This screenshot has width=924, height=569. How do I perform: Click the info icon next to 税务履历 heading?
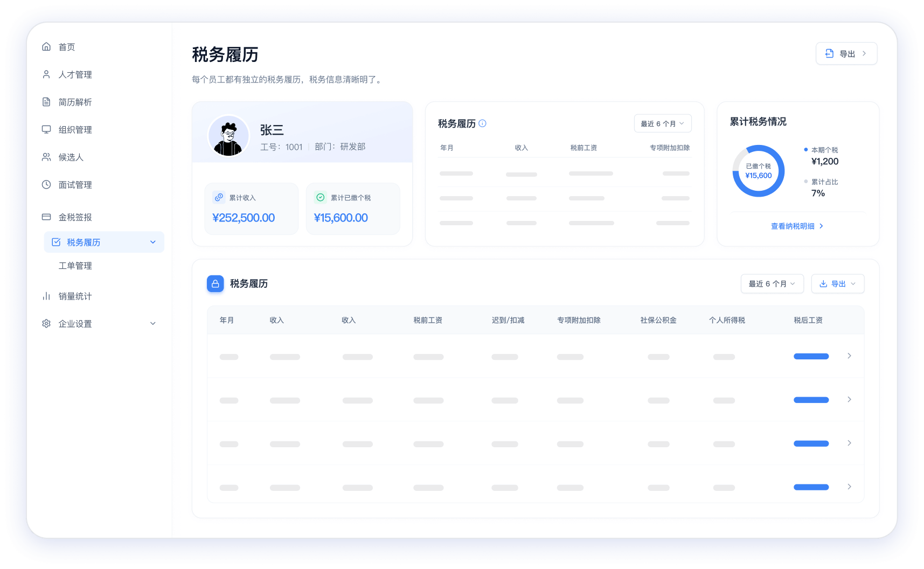tap(483, 123)
